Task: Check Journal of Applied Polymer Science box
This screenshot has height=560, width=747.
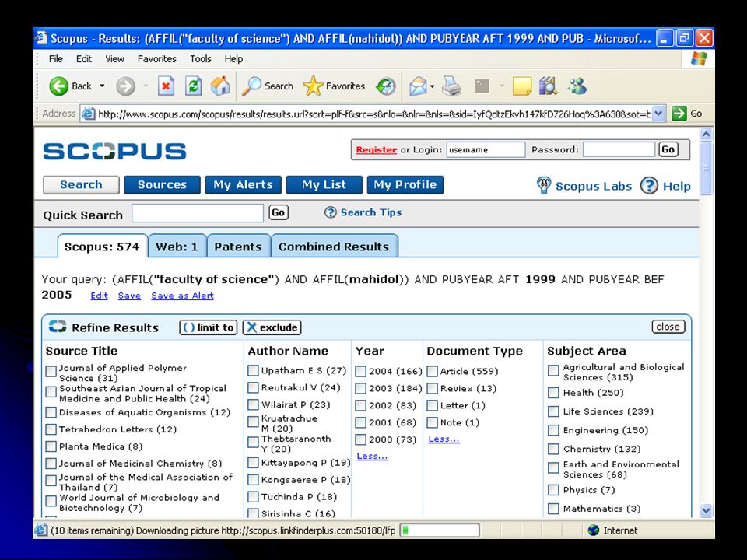Action: click(x=51, y=372)
